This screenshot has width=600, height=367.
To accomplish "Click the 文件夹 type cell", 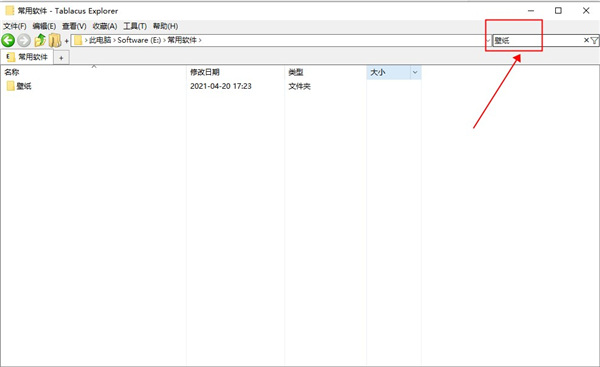I will pos(299,86).
